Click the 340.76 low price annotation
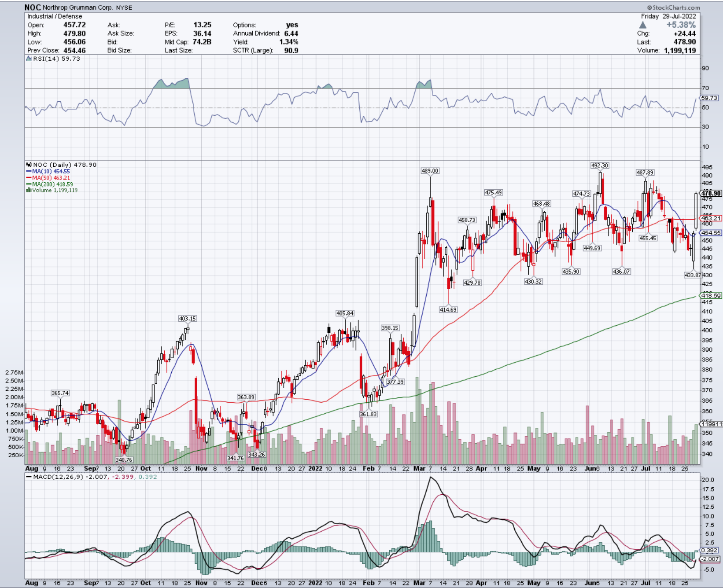The image size is (723, 588). click(124, 459)
